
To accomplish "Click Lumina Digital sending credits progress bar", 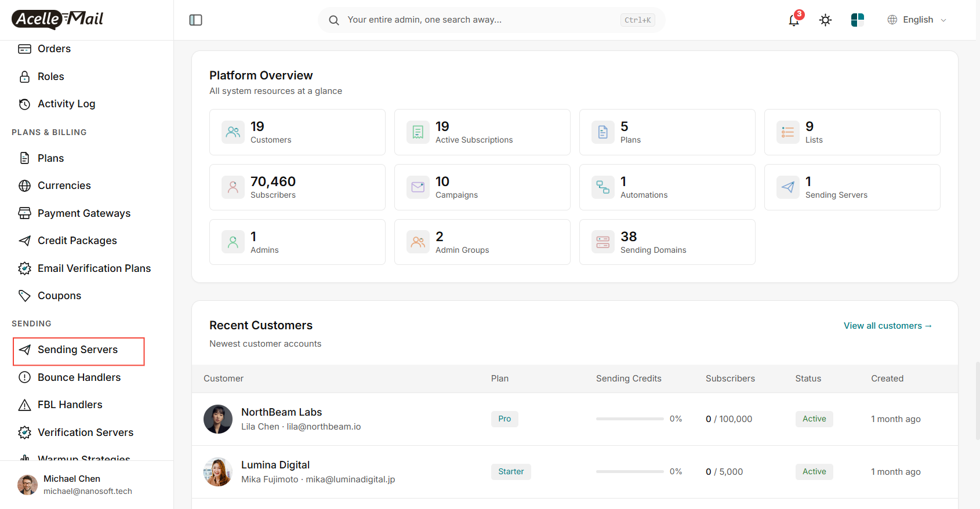I will pos(630,472).
